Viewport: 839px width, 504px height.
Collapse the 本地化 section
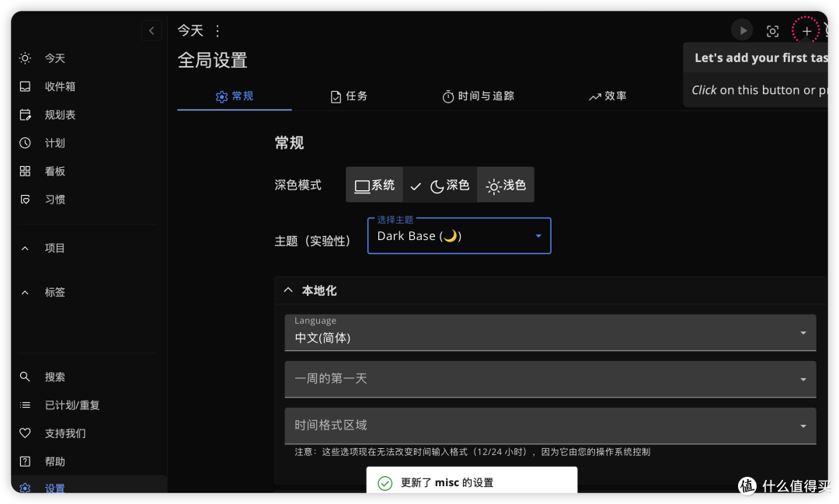tap(288, 290)
